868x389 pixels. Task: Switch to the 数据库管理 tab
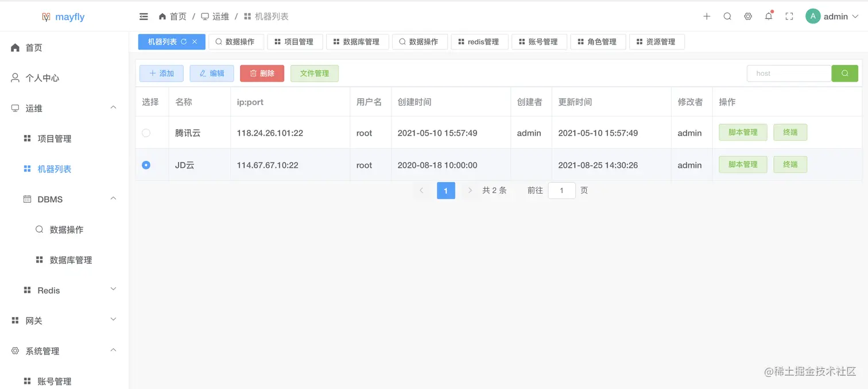pyautogui.click(x=358, y=41)
